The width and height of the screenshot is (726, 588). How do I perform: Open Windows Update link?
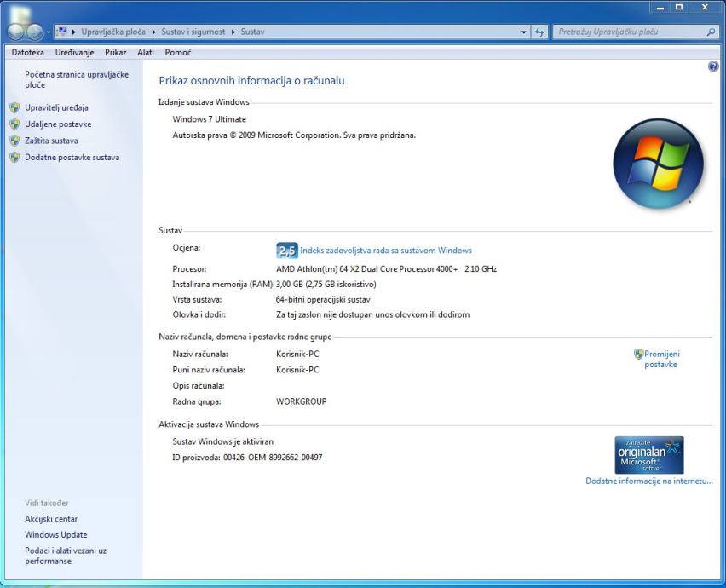[56, 535]
